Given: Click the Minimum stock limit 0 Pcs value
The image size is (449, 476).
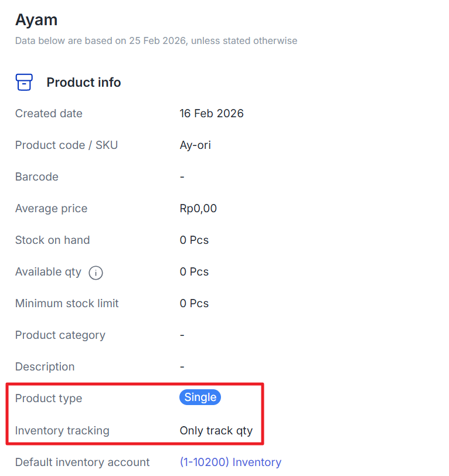Looking at the screenshot, I should (194, 303).
